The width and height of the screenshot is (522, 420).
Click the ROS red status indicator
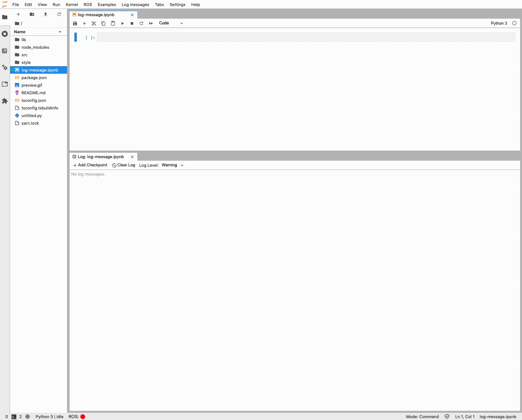click(x=83, y=417)
